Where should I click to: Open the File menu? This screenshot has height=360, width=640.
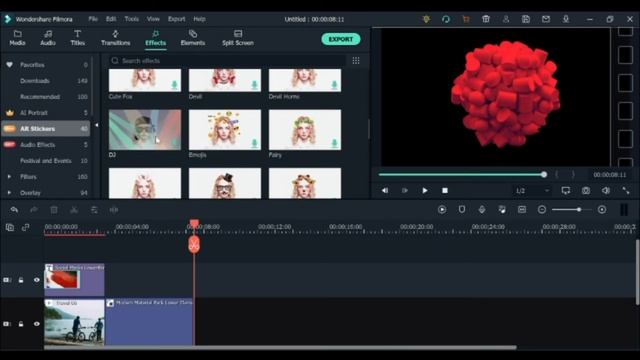[93, 19]
